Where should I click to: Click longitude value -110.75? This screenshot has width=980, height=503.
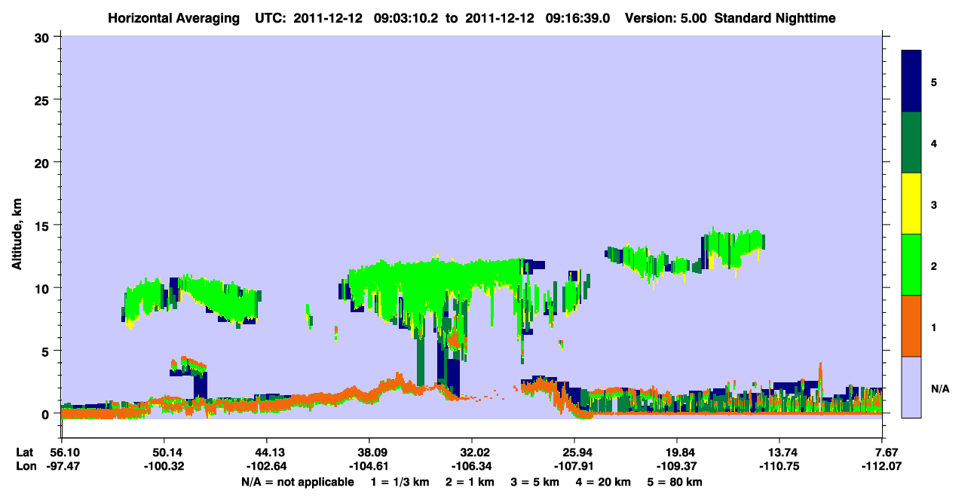[779, 466]
